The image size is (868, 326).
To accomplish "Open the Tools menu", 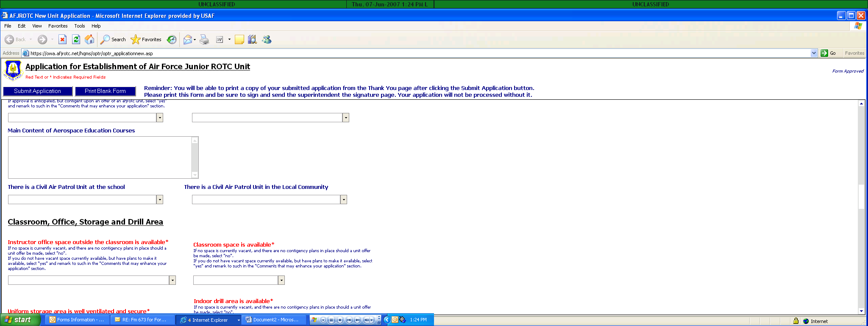I will click(79, 26).
